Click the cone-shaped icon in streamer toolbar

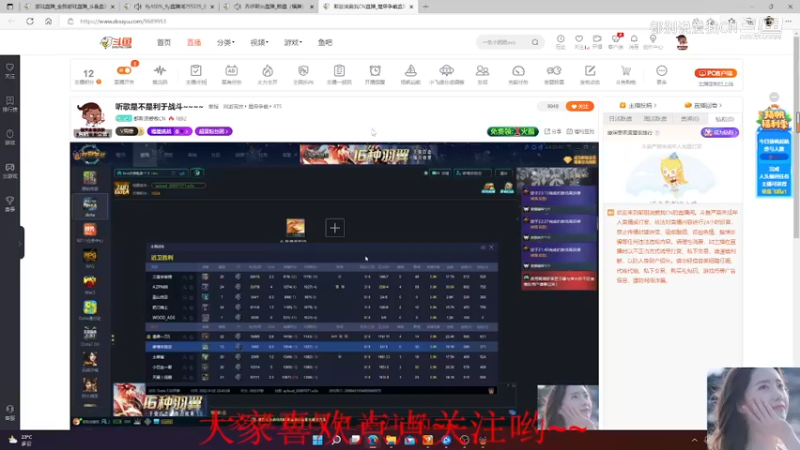click(411, 70)
